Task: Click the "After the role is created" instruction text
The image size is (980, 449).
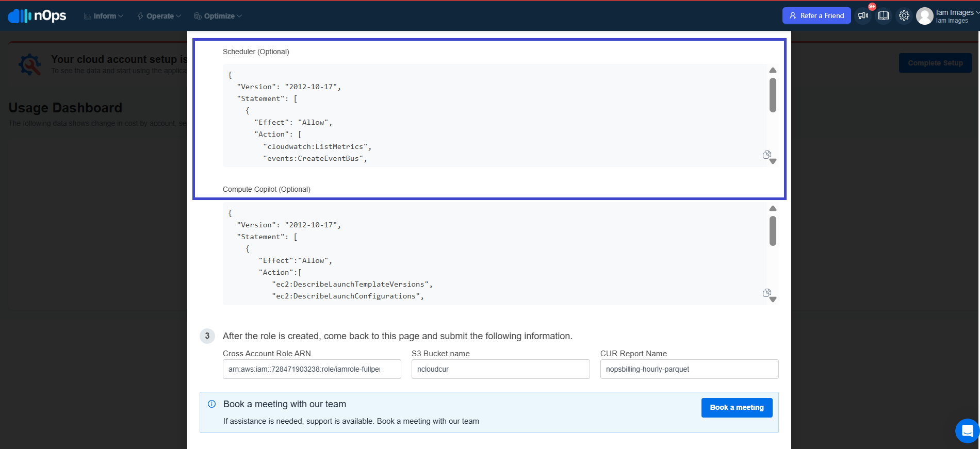Action: point(398,336)
